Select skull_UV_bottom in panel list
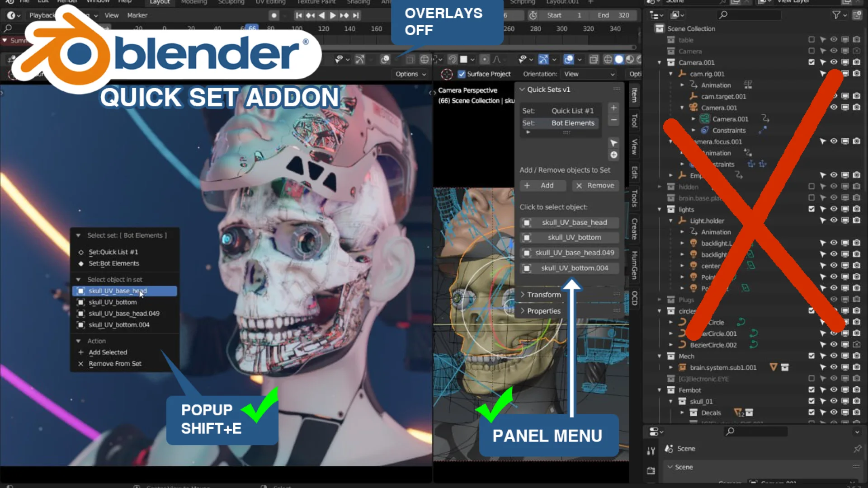The image size is (868, 488). (569, 238)
